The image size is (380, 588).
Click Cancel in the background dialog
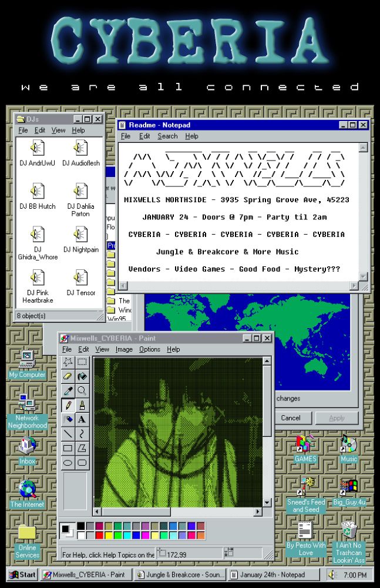(291, 417)
